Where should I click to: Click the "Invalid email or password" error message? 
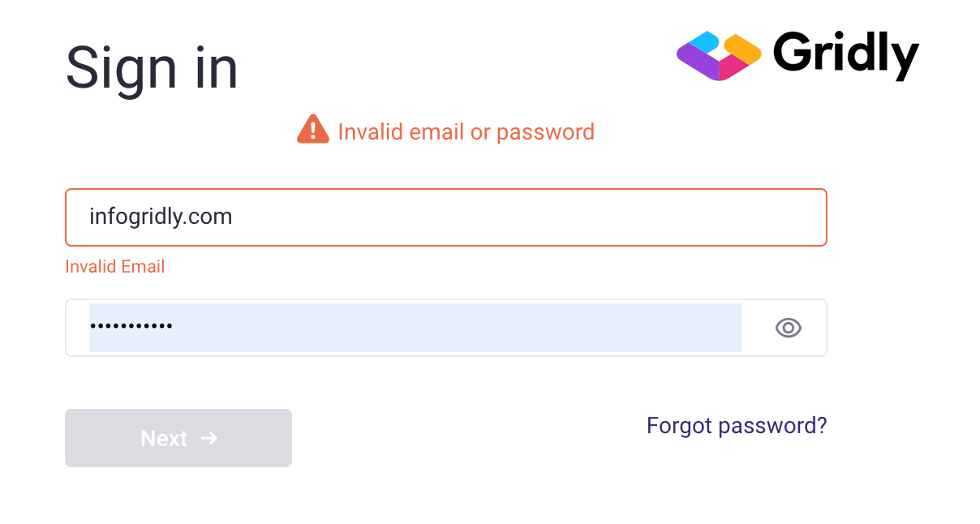pos(466,131)
